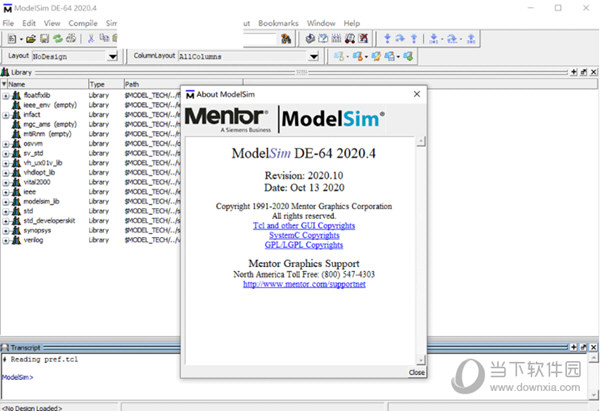Sort by the Type column header
This screenshot has width=600, height=411.
(x=105, y=84)
